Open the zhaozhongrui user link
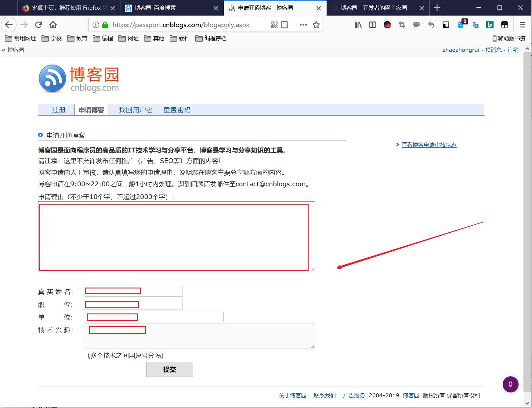The image size is (532, 408). 461,50
